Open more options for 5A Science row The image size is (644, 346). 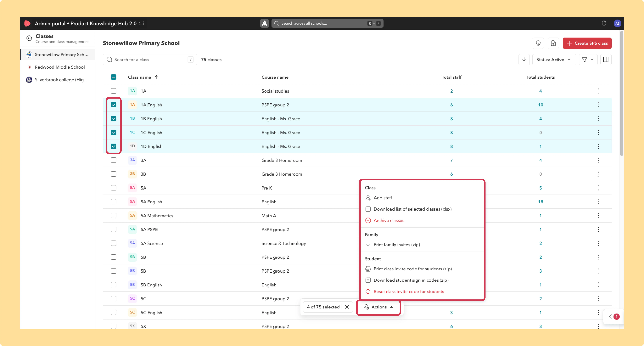[598, 243]
